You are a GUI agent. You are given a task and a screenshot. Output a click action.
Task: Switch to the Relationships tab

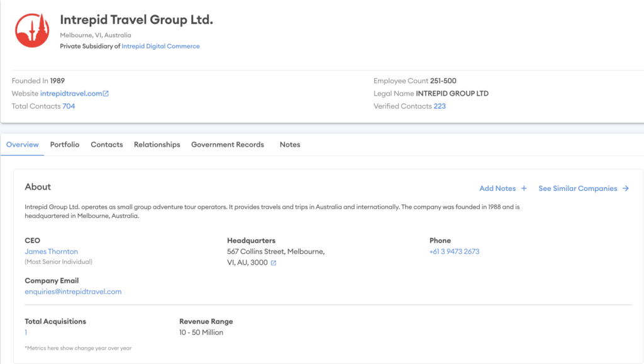point(157,145)
